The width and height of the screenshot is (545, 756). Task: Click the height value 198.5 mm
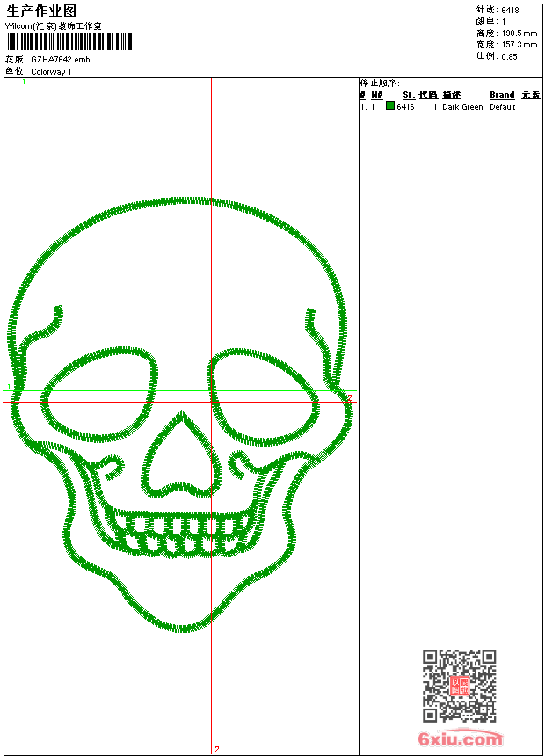[519, 33]
